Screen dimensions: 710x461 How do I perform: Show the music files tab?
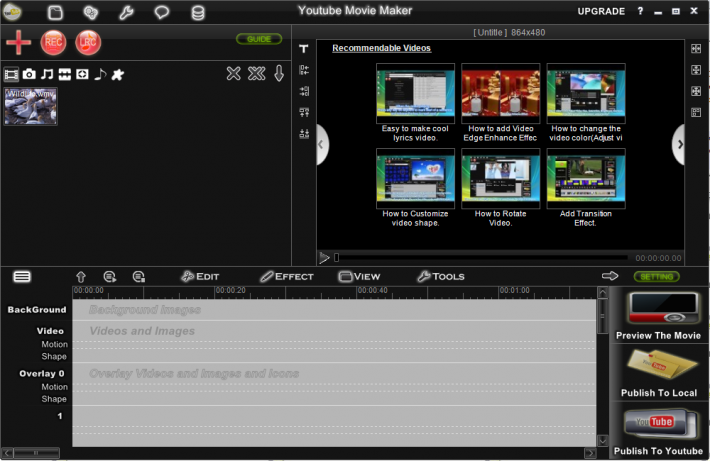point(47,74)
